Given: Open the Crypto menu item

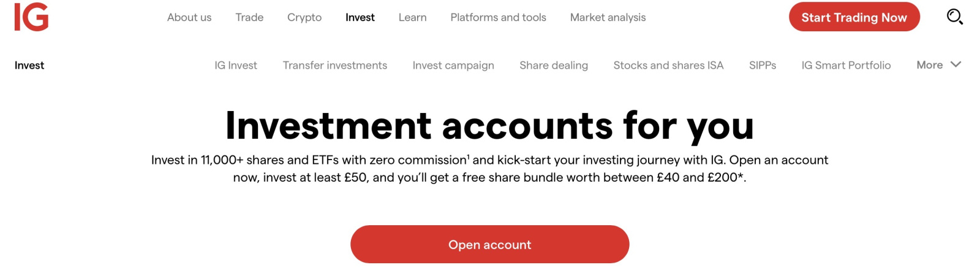Looking at the screenshot, I should tap(304, 17).
